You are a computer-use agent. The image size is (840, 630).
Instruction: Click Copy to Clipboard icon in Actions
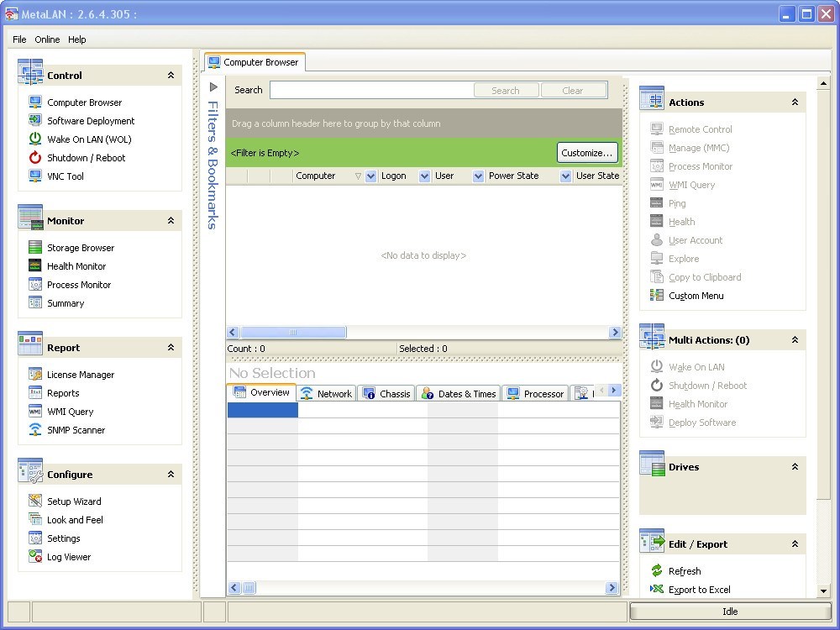pyautogui.click(x=657, y=277)
